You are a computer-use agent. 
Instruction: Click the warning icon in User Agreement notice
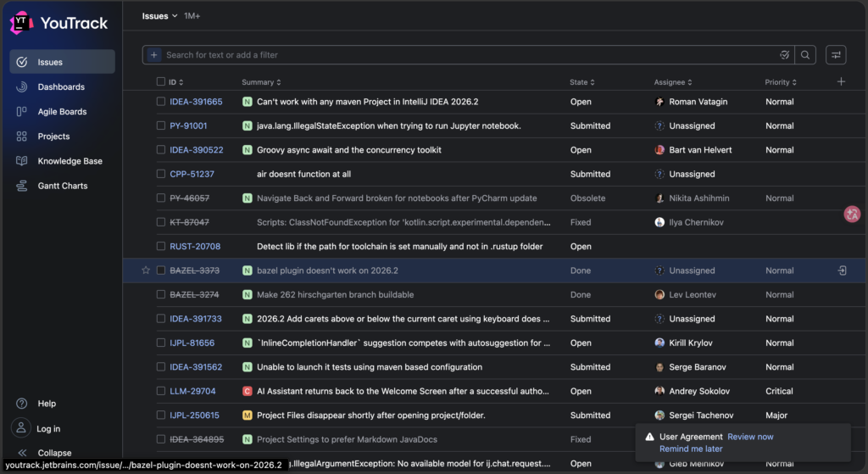[649, 437]
